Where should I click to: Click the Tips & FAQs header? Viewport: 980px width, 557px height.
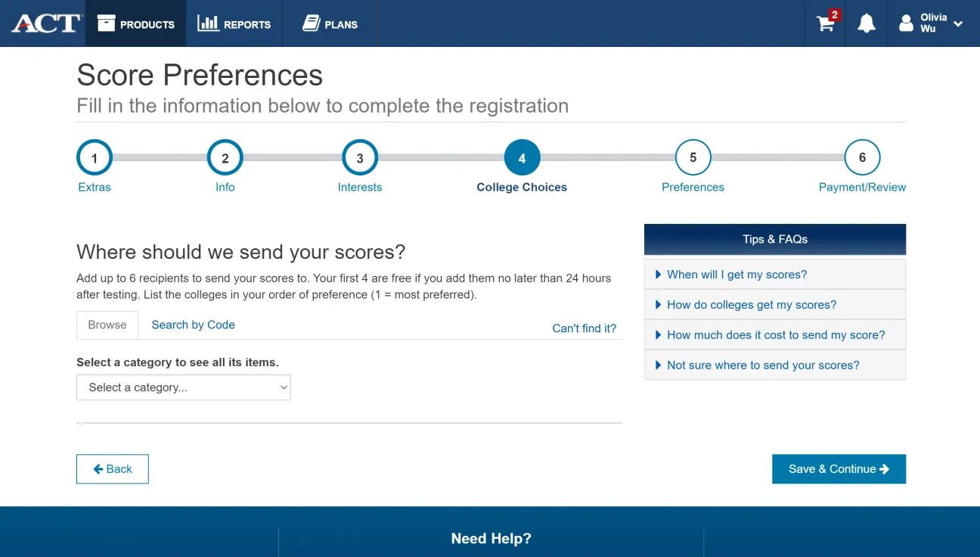click(x=775, y=239)
